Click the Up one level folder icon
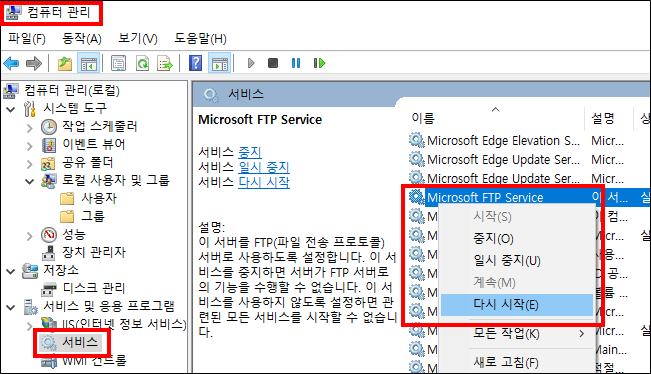 coord(64,64)
